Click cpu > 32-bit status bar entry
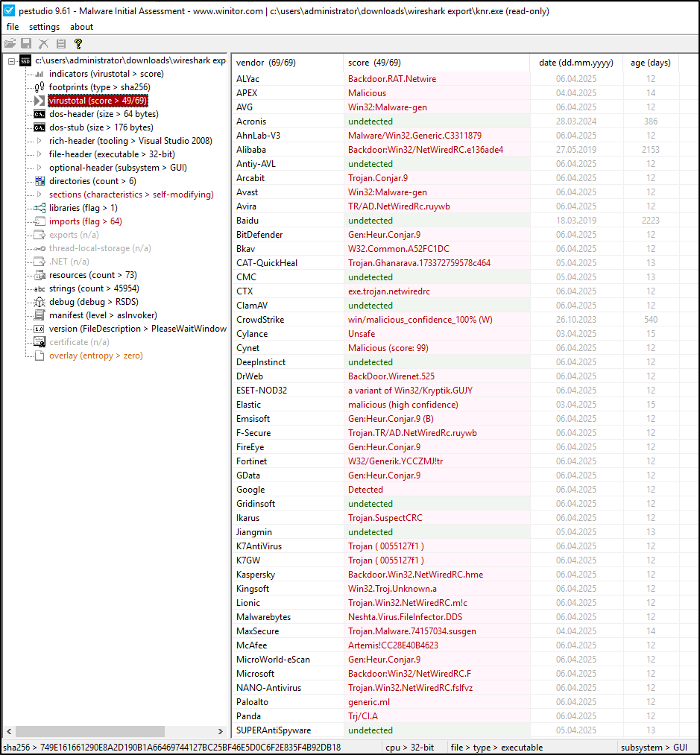 pos(409,748)
